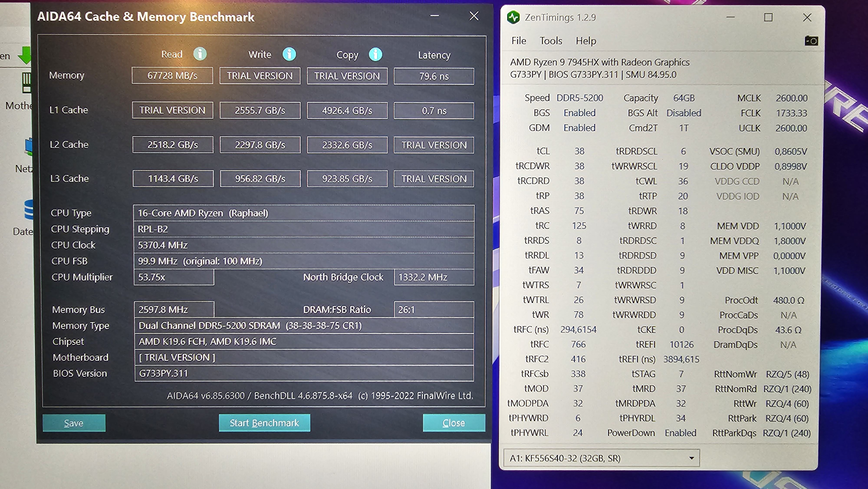Click the tREFI value 10126
This screenshot has height=489, width=868.
point(681,344)
